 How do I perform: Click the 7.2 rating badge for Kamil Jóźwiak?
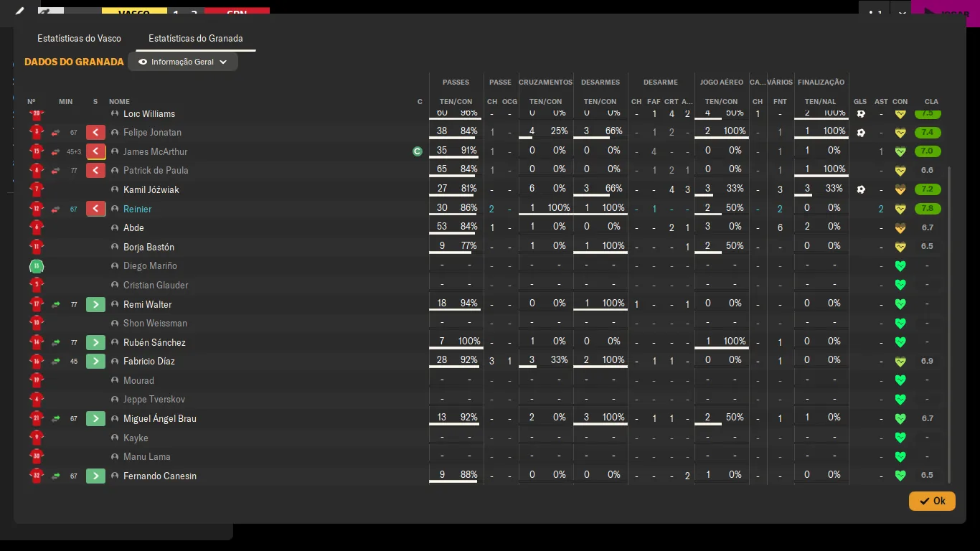pos(928,190)
